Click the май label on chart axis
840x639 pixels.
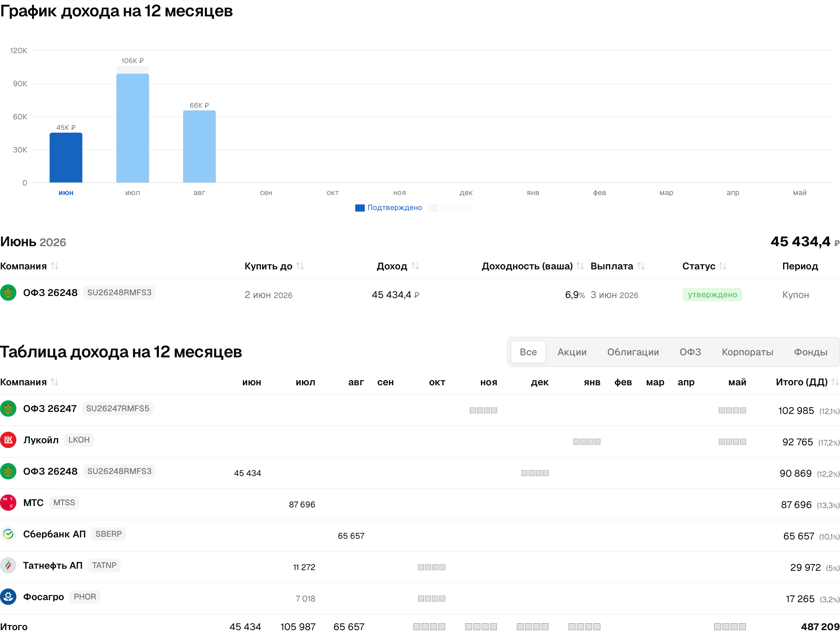click(x=800, y=193)
